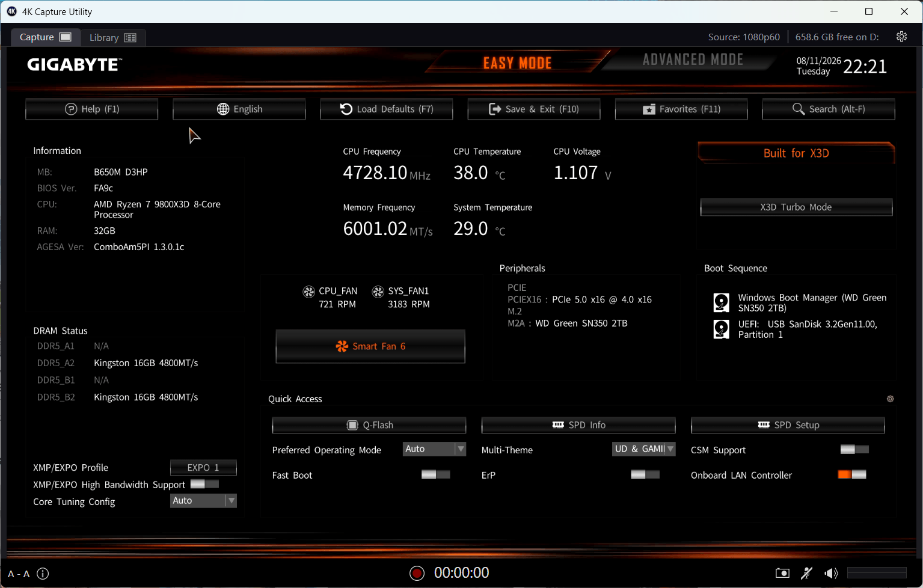
Task: Click the 3183 RPM system fan speed
Action: pyautogui.click(x=409, y=304)
